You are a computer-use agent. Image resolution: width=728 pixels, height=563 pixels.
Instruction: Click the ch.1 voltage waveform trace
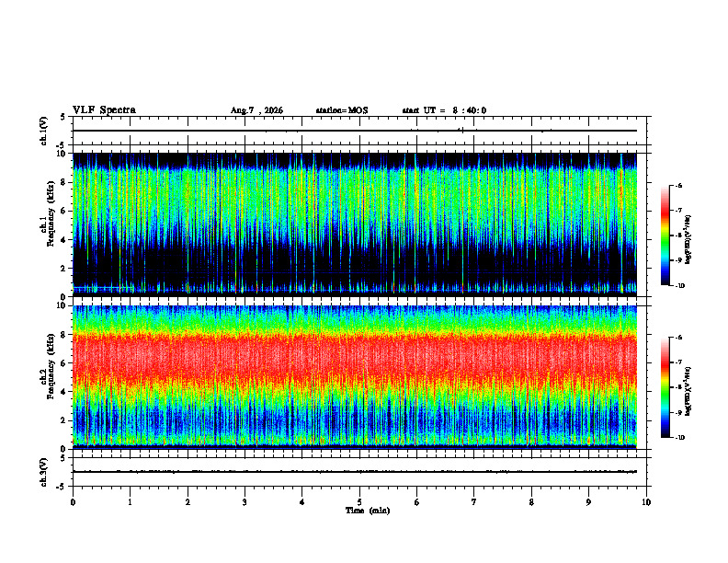(x=354, y=131)
